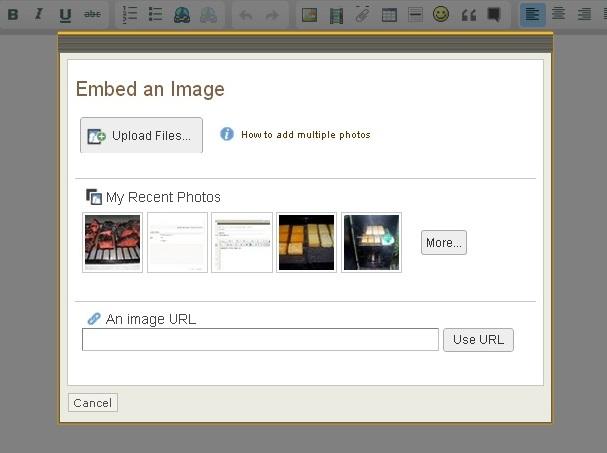
Task: Insert a bulleted list
Action: 155,14
